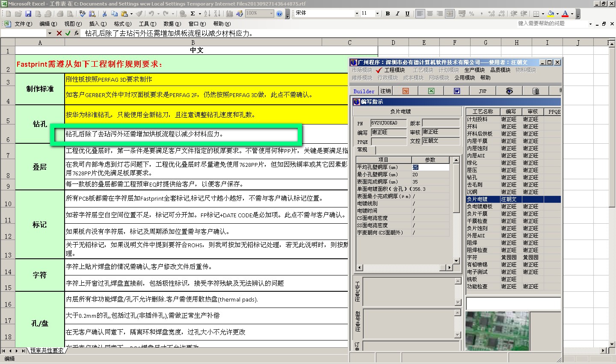Open the 文件 (File) menu
The width and height of the screenshot is (616, 364).
click(x=24, y=24)
